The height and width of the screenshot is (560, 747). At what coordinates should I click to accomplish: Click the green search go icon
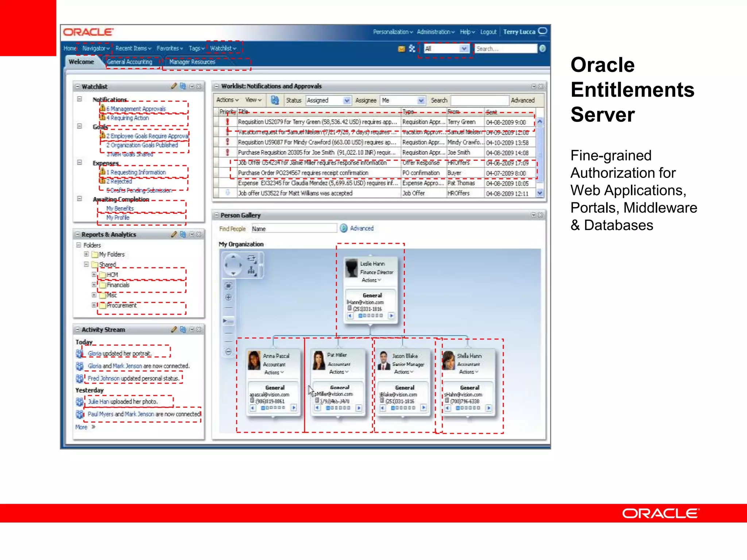542,48
